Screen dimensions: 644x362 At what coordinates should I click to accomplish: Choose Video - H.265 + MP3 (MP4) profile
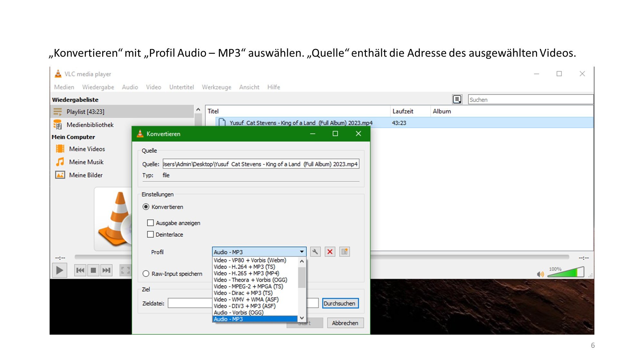click(x=246, y=273)
